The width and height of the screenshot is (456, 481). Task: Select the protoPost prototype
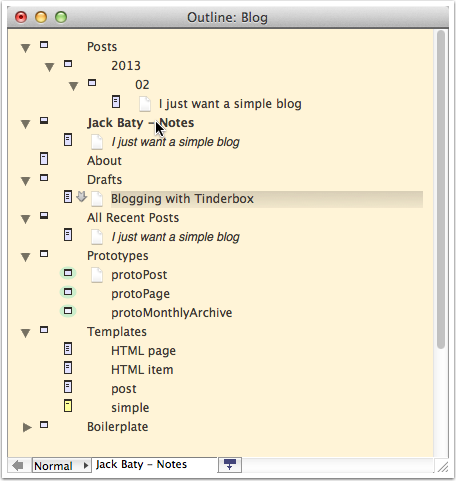tap(139, 275)
